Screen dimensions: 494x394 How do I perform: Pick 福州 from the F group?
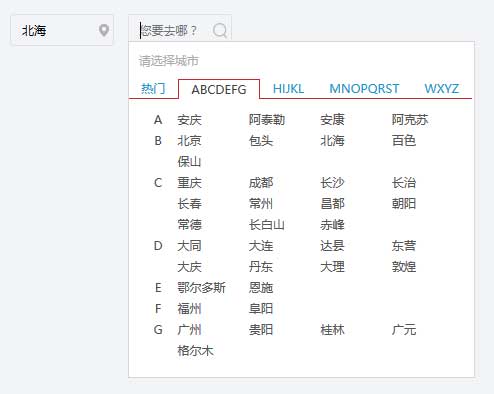coord(189,309)
